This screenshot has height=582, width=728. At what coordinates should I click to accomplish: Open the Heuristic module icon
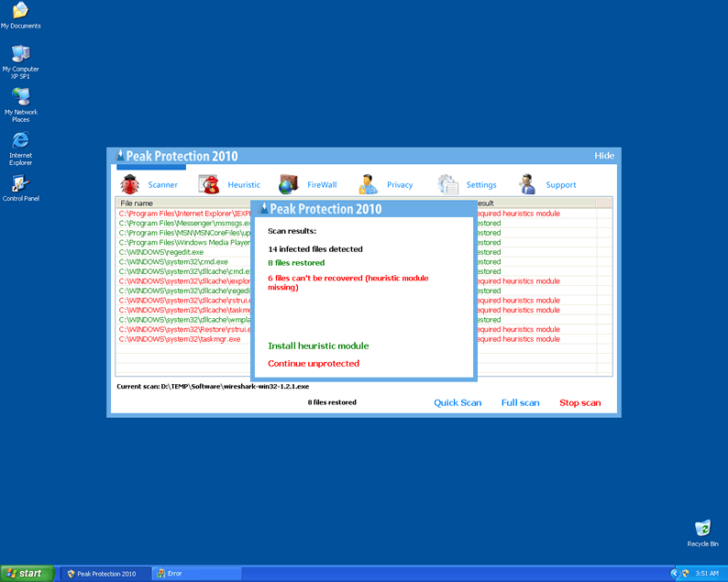tap(210, 184)
